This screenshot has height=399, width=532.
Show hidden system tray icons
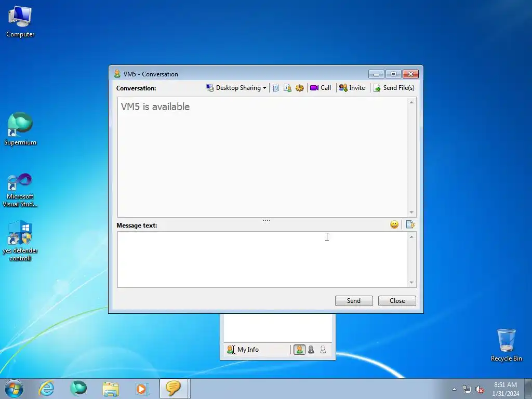point(454,390)
